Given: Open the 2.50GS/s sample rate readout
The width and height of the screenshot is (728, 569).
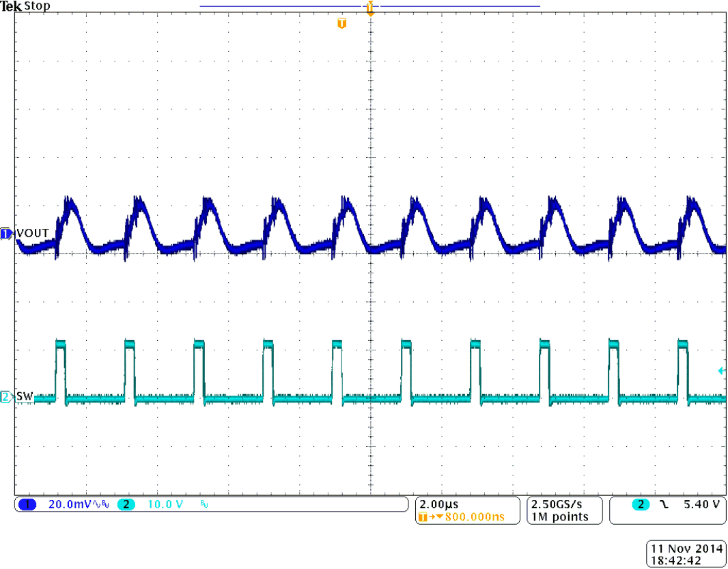Looking at the screenshot, I should 555,505.
